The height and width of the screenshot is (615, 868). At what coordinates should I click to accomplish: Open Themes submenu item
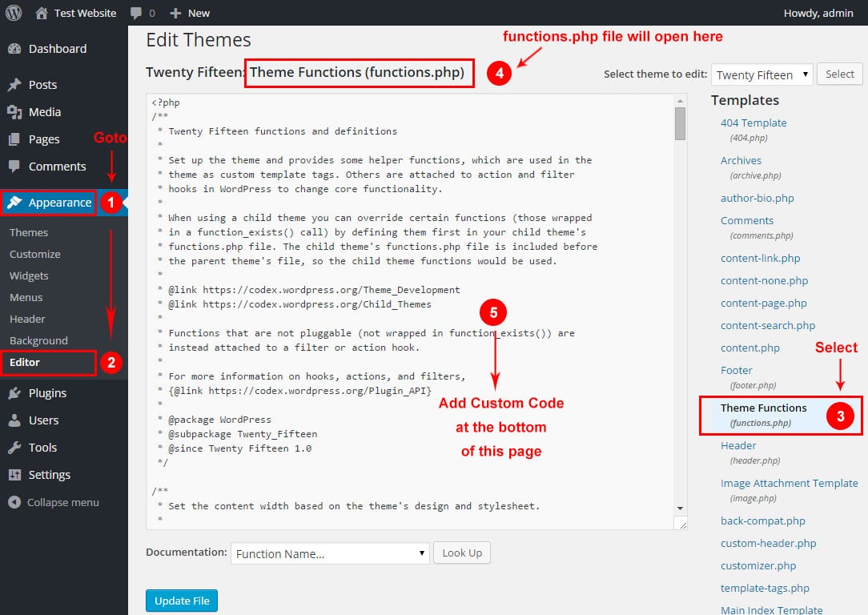(x=29, y=232)
